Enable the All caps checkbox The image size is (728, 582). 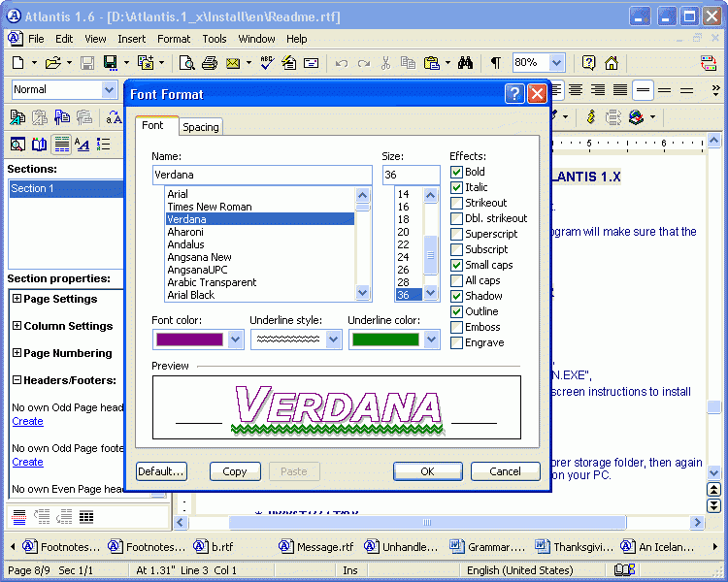456,280
